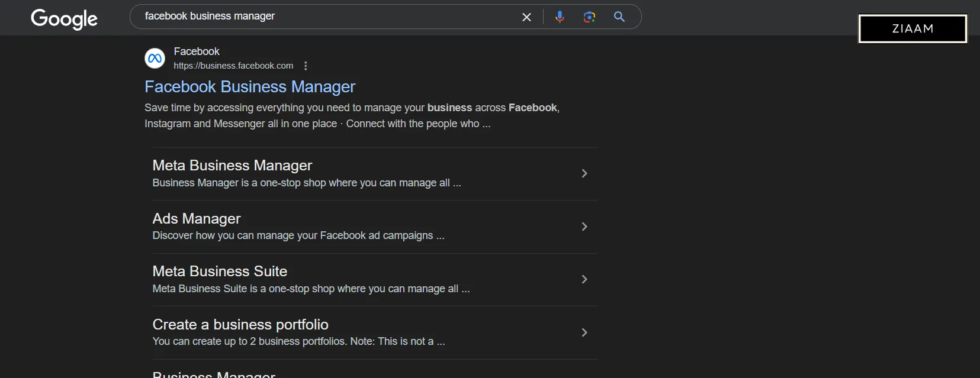Expand Create a business portfolio chevron
The image size is (980, 378).
pos(584,332)
